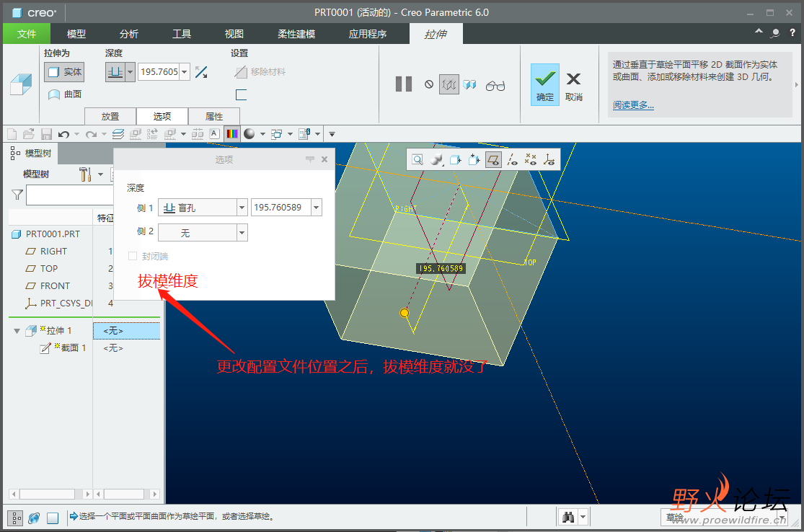The height and width of the screenshot is (532, 804).
Task: Select the FRONT datum plane in tree
Action: pyautogui.click(x=55, y=286)
